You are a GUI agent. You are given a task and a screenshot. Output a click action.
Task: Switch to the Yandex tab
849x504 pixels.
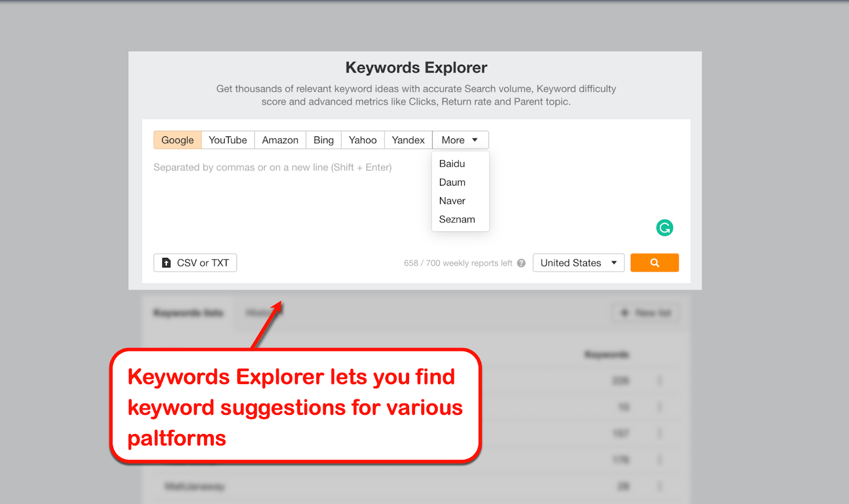tap(408, 140)
